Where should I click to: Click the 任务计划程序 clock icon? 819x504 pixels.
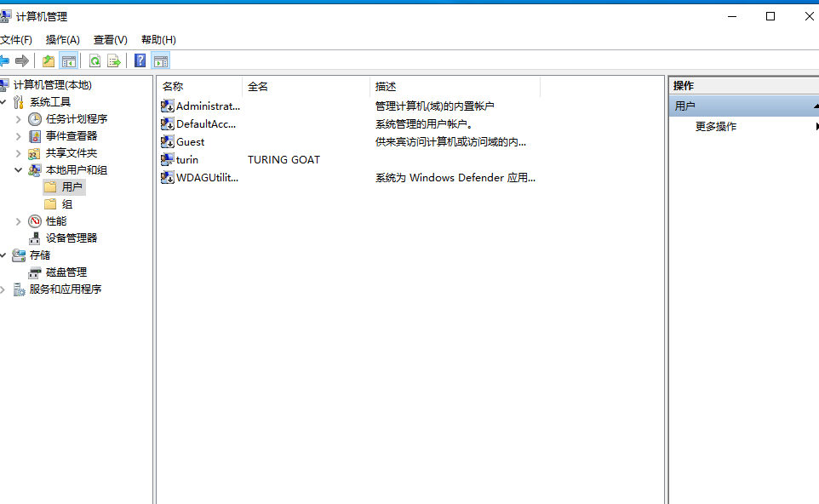tap(34, 119)
